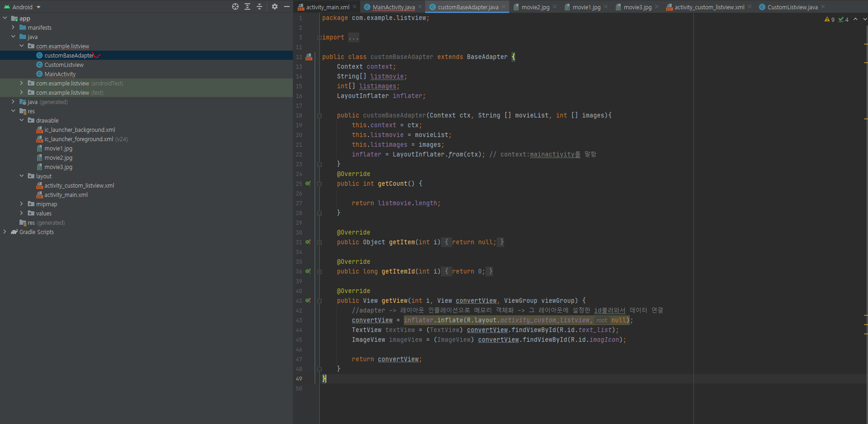Open the Android project view dropdown
The width and height of the screenshot is (868, 424).
click(22, 7)
